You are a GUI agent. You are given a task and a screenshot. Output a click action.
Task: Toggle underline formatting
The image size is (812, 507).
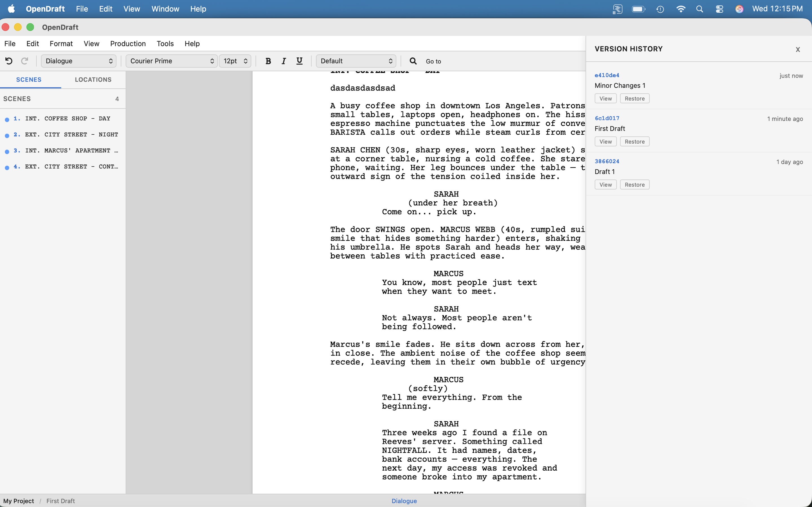pos(299,61)
